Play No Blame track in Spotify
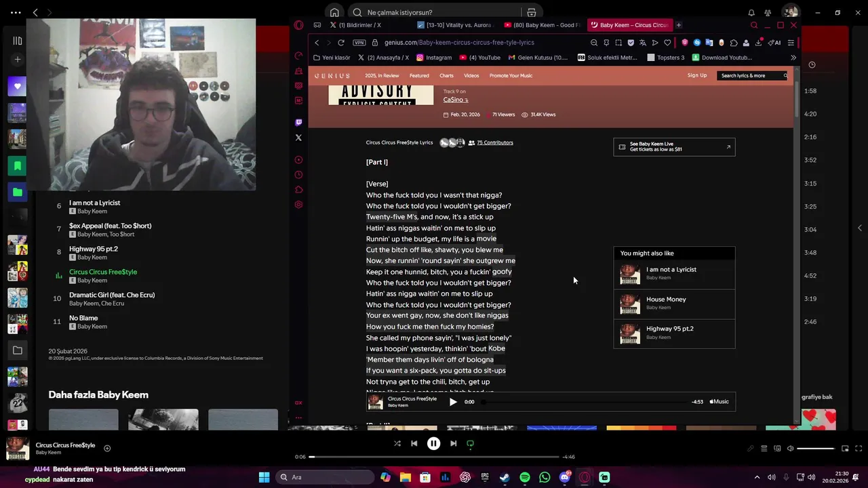 [83, 318]
